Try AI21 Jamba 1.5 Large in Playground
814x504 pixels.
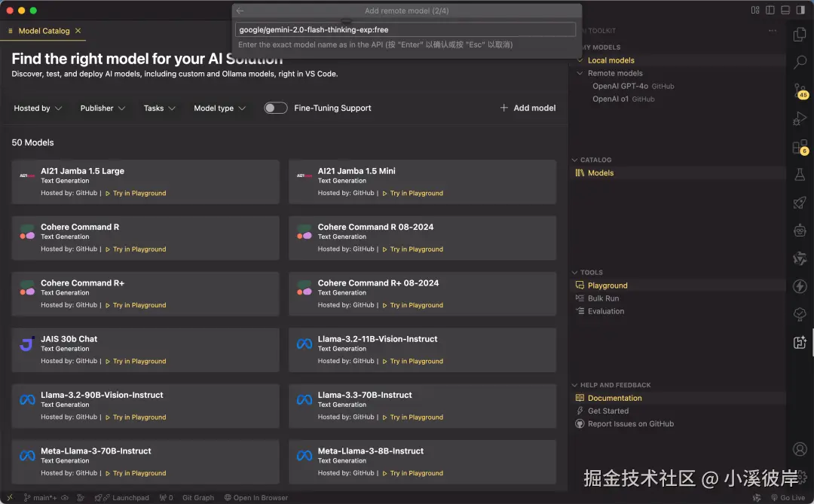coord(136,193)
